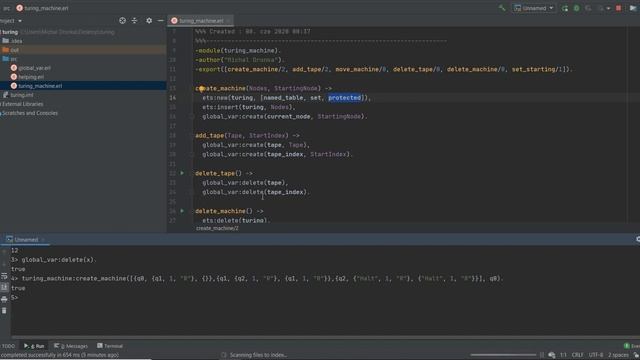Open global_var.erl in Project tree
This screenshot has height=360, width=640.
(31, 68)
